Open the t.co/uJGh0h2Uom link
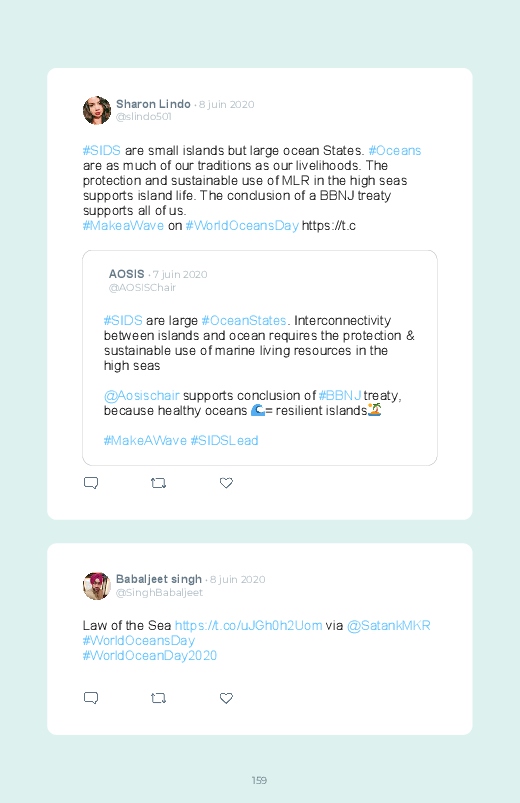520x803 pixels. [248, 626]
